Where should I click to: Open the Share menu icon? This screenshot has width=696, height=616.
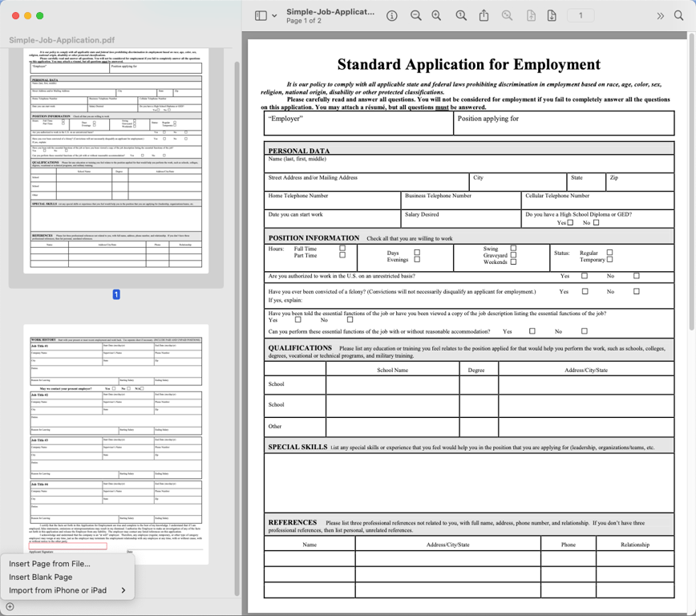pos(484,15)
